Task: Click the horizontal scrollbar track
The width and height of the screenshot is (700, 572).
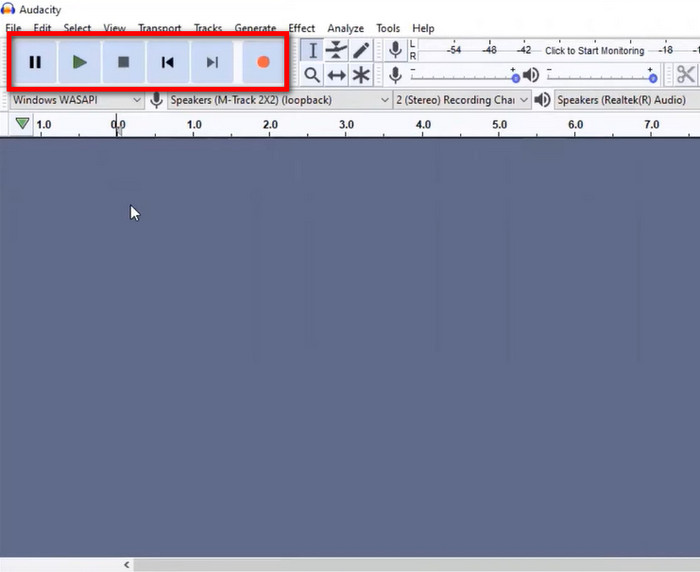Action: point(417,565)
